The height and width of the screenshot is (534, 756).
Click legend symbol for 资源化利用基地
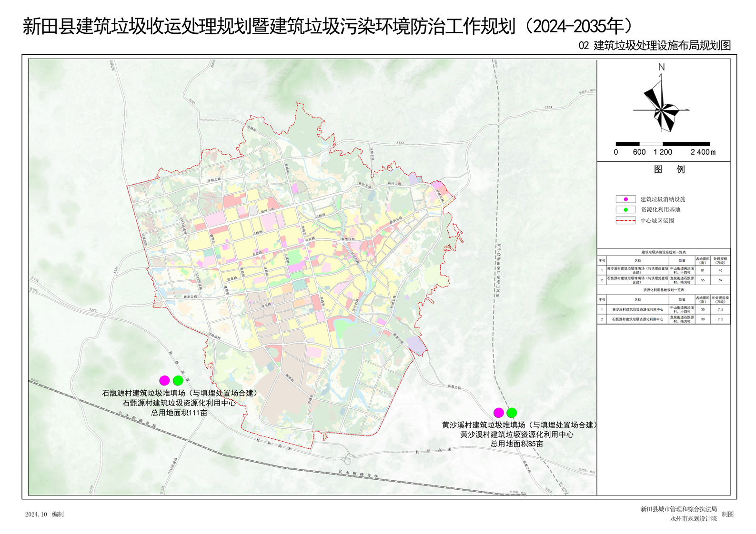625,209
